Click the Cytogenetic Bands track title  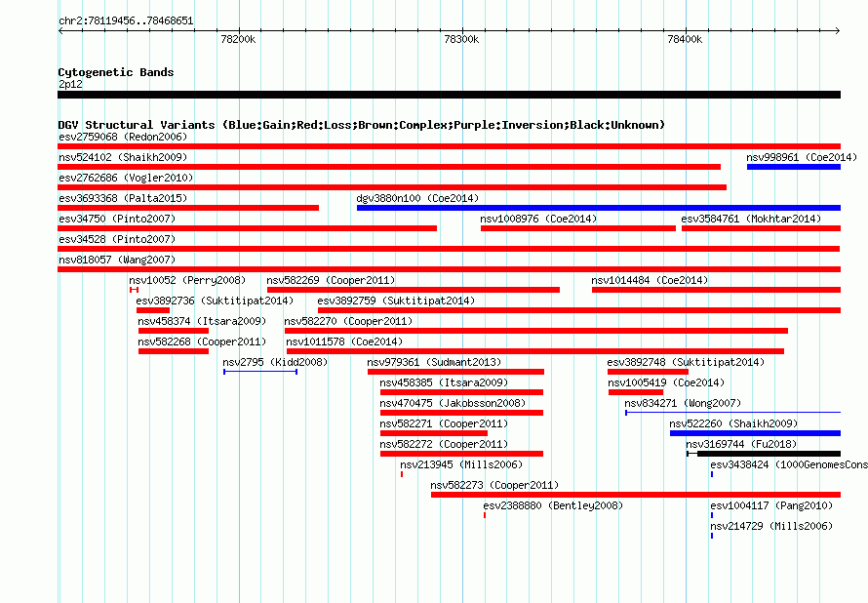pyautogui.click(x=116, y=72)
